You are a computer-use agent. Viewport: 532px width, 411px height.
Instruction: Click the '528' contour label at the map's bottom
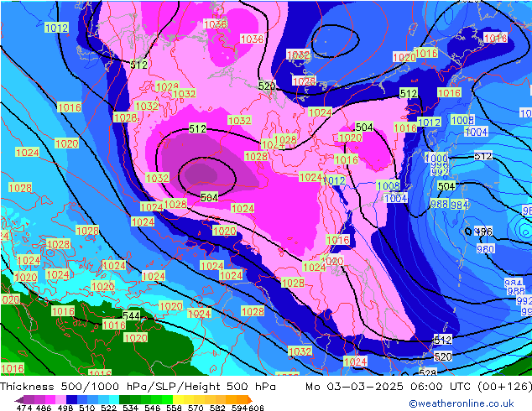click(x=427, y=373)
